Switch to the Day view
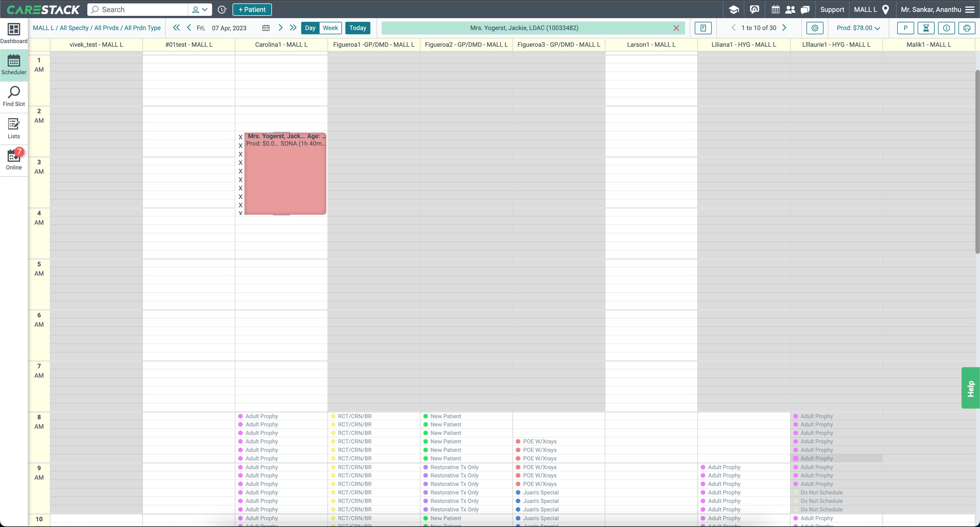The image size is (980, 527). (310, 28)
